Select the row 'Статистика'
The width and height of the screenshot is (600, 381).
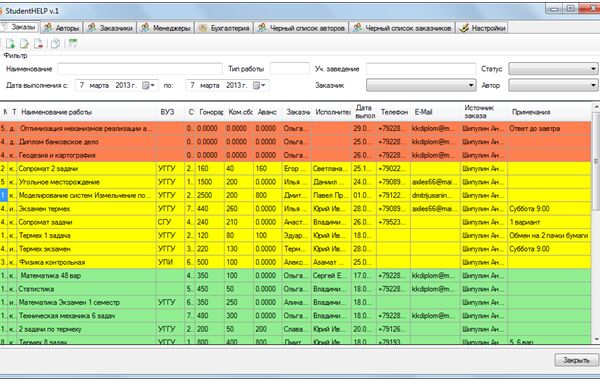(295, 289)
